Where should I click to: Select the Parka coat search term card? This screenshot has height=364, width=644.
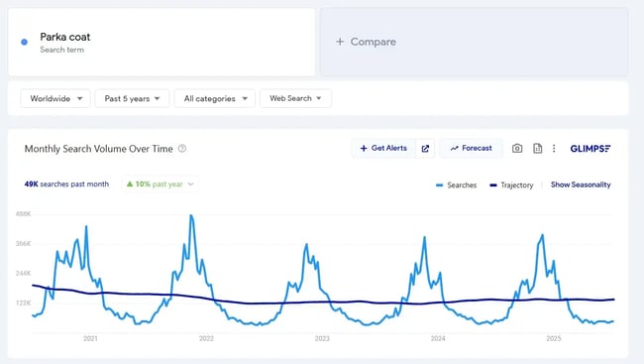click(161, 42)
